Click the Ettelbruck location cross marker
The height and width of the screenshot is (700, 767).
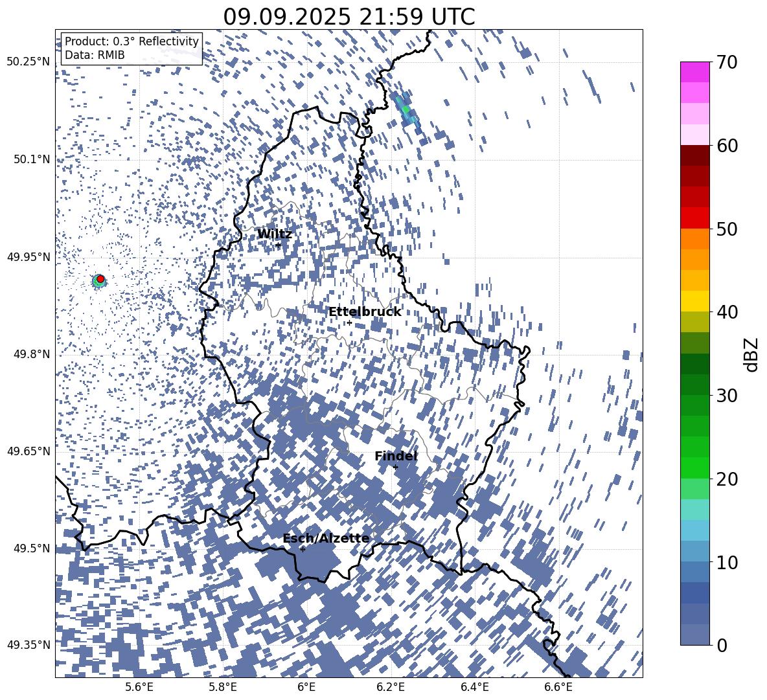pyautogui.click(x=349, y=322)
